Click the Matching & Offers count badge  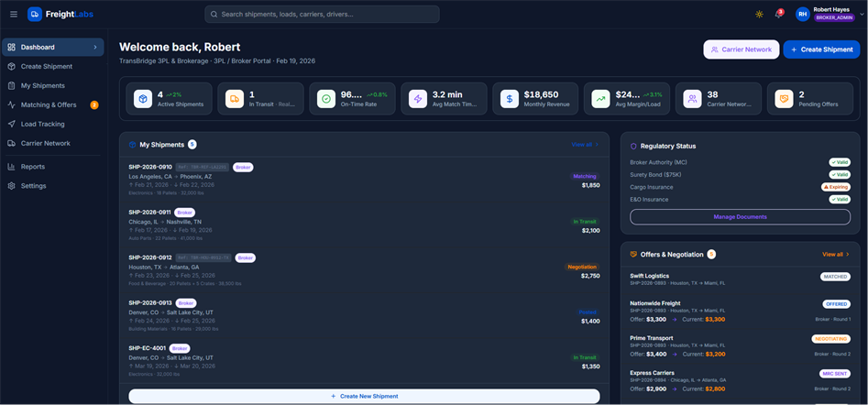[x=94, y=105]
